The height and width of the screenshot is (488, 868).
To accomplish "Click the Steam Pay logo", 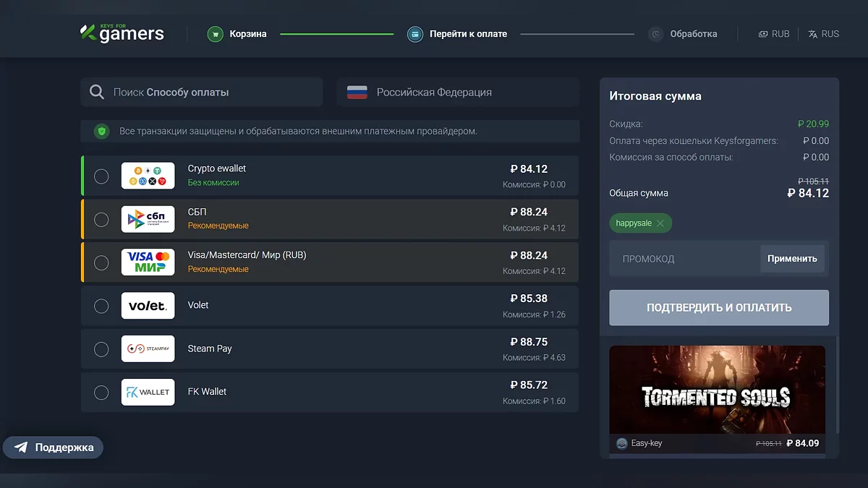I will 148,348.
